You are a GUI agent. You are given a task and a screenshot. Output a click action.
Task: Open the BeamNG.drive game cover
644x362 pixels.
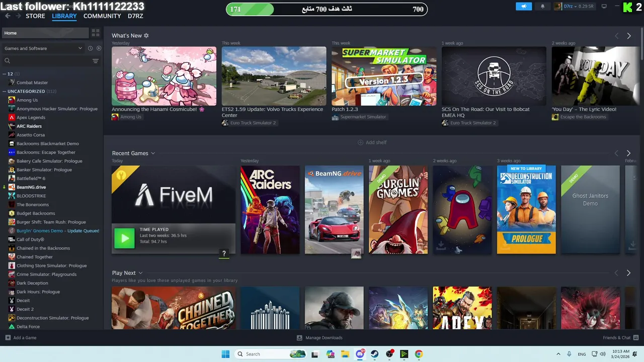tap(334, 210)
